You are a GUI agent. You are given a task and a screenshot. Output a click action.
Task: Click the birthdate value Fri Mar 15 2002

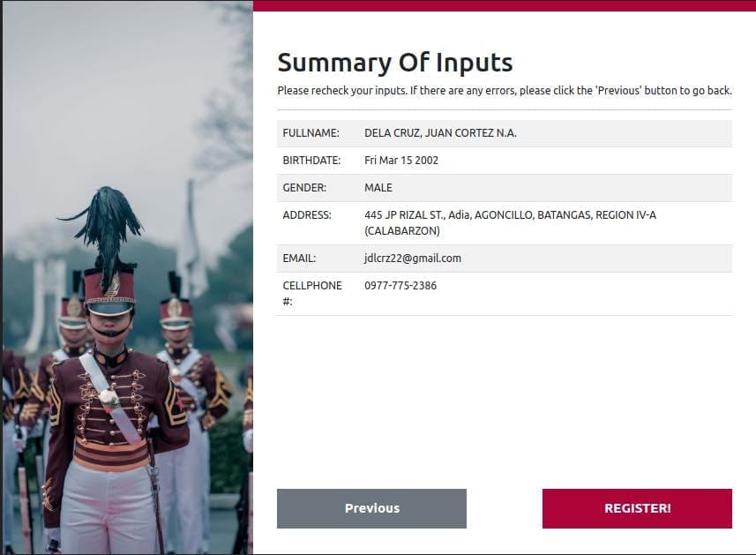(x=401, y=161)
